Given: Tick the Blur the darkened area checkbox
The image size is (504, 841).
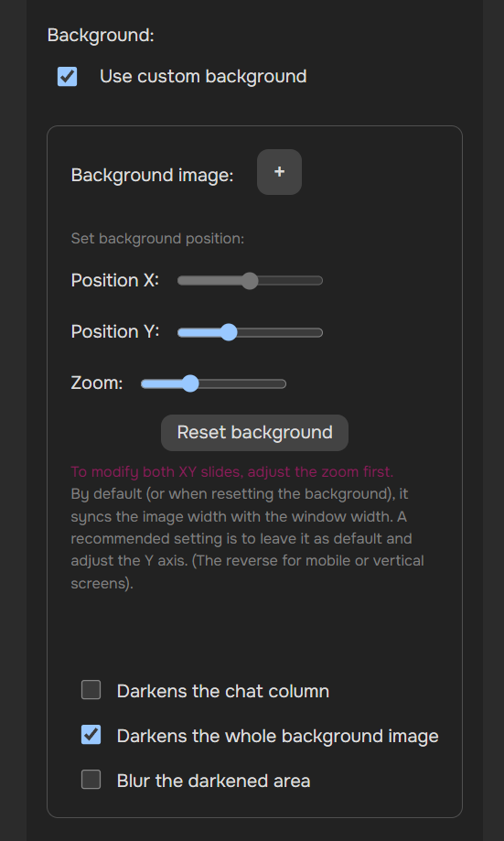Looking at the screenshot, I should 91,780.
